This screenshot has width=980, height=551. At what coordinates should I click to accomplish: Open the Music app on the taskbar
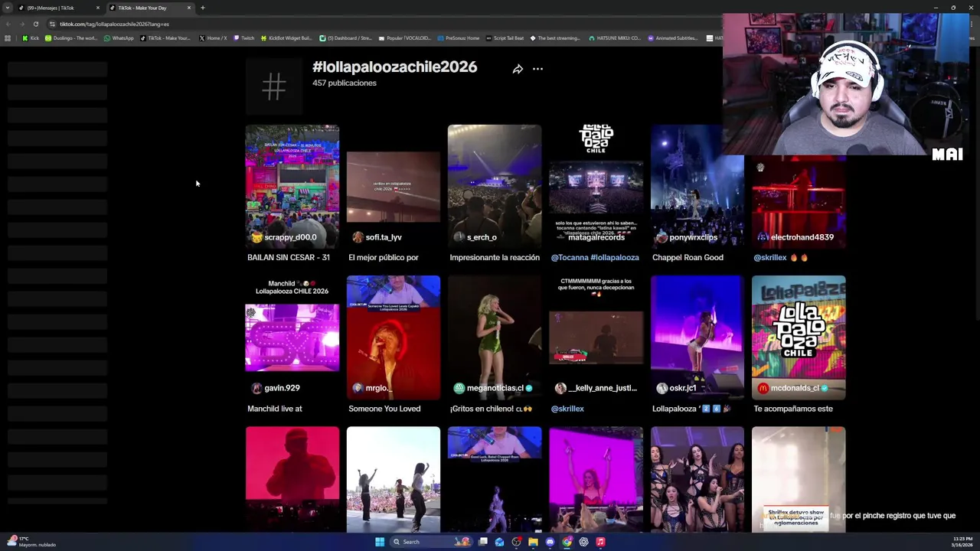pyautogui.click(x=600, y=542)
